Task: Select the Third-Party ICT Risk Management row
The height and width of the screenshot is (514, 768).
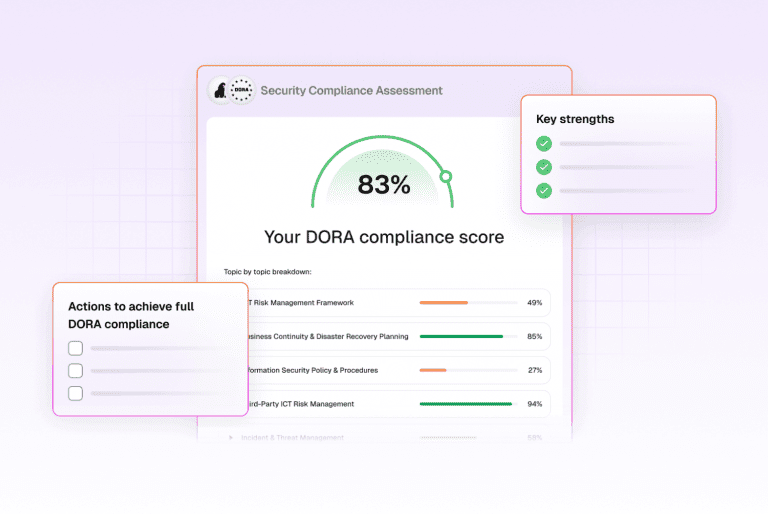Action: point(399,404)
